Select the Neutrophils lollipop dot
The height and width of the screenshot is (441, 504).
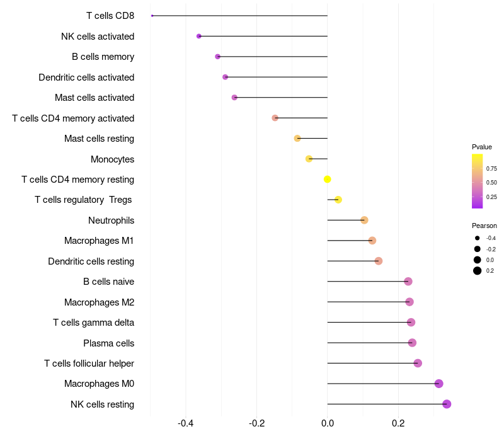pos(364,220)
